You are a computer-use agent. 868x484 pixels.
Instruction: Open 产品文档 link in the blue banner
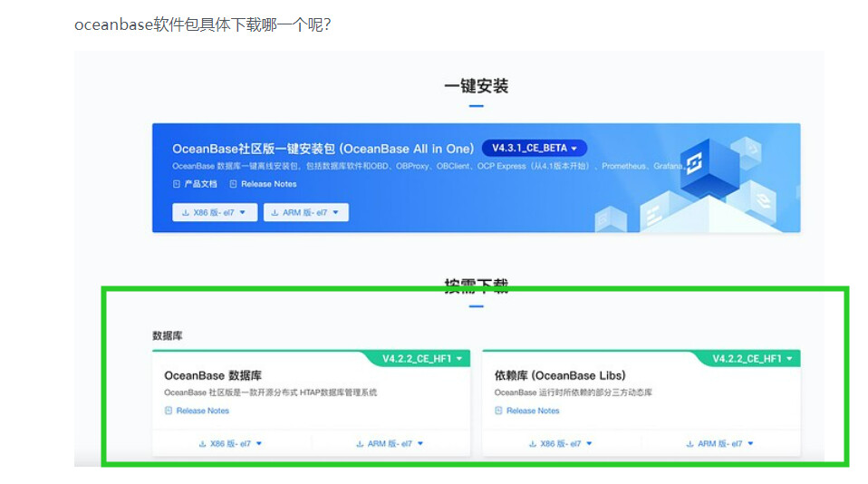[200, 184]
